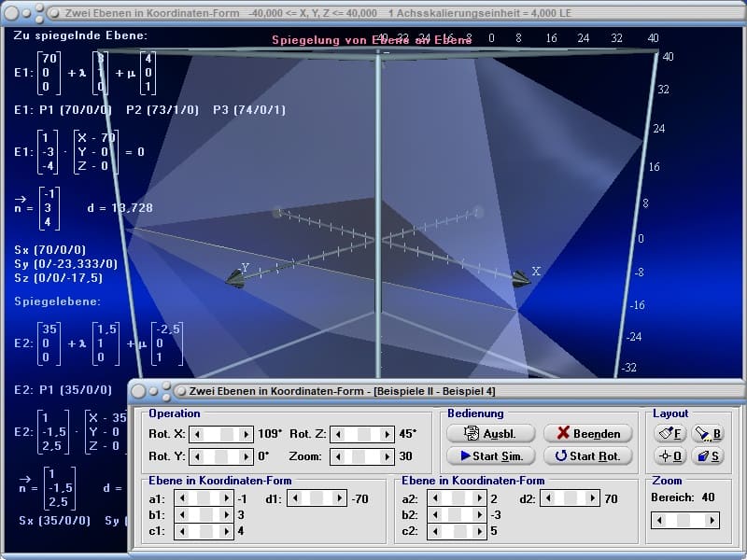Click the Y axis arrowhead in 3D view

click(x=235, y=278)
